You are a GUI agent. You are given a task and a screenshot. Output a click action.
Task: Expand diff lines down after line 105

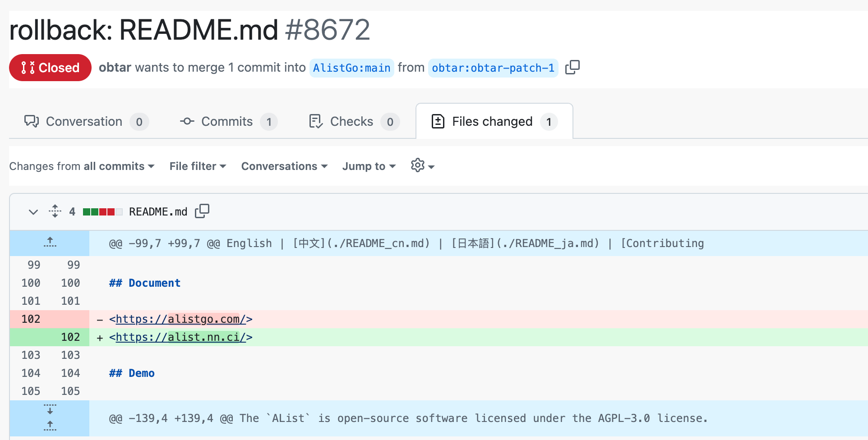50,409
